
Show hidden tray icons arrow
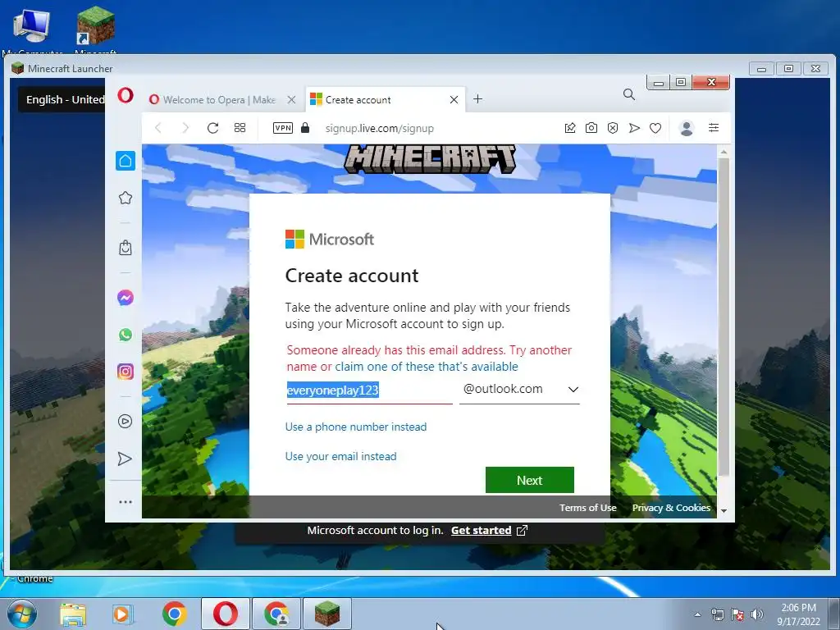tap(697, 615)
